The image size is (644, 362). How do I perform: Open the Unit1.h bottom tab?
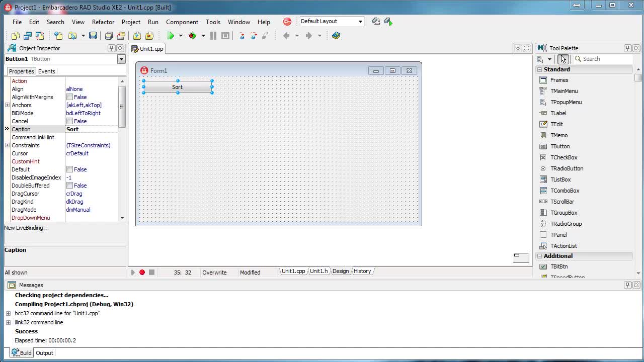pos(318,271)
